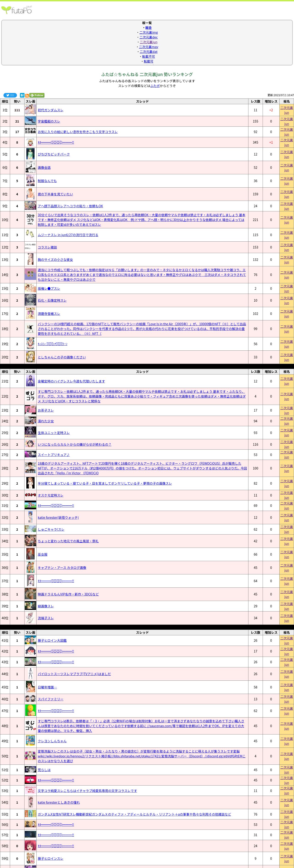
Task: Click the 文字コラ エロ専用 thumbnail in rank 3
Action: (30, 131)
